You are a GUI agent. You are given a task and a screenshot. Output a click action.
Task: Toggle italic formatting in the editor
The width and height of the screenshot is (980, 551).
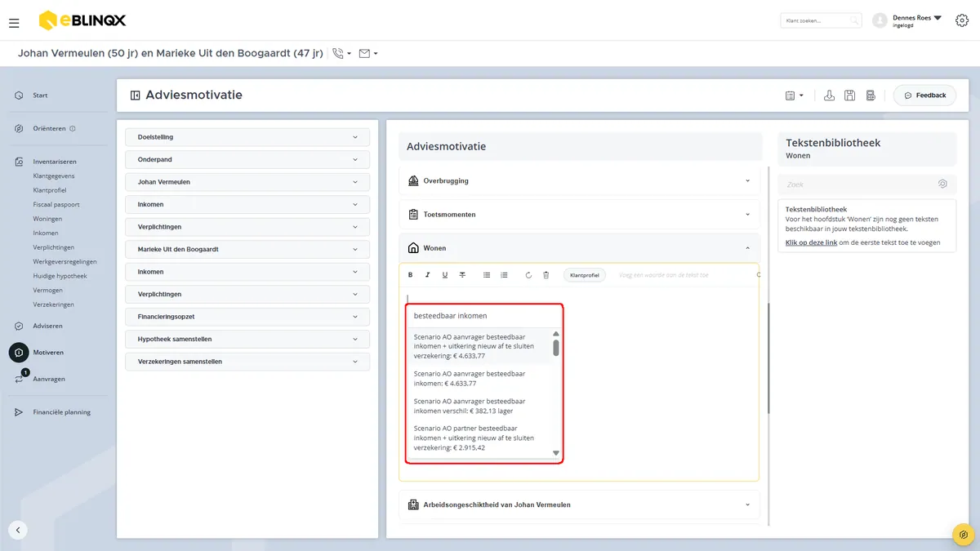[x=427, y=275]
